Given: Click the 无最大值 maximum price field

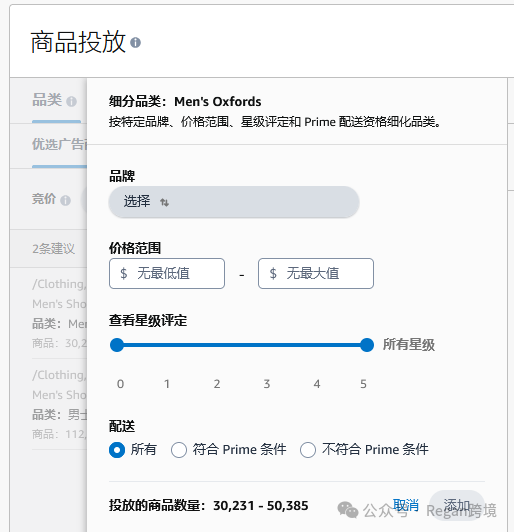Looking at the screenshot, I should coord(316,273).
